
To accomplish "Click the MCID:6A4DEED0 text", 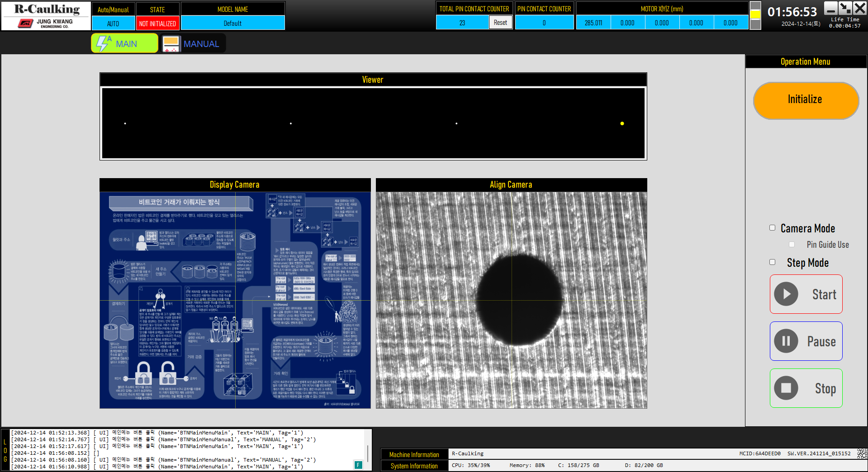I will (x=760, y=453).
